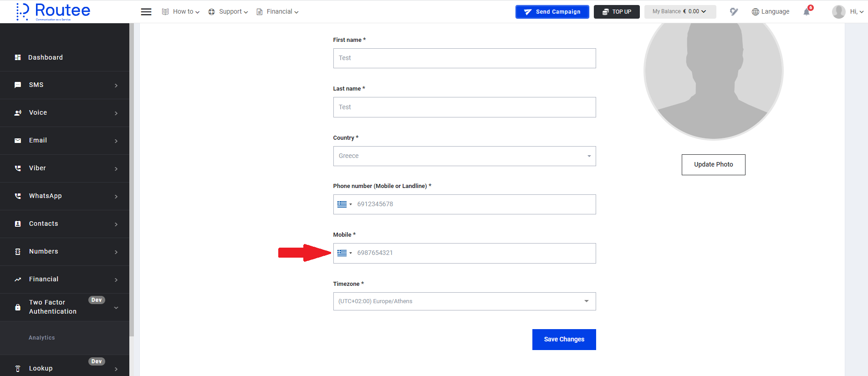Click the SMS chat bubble icon
Viewport: 868px width, 376px height.
click(18, 85)
